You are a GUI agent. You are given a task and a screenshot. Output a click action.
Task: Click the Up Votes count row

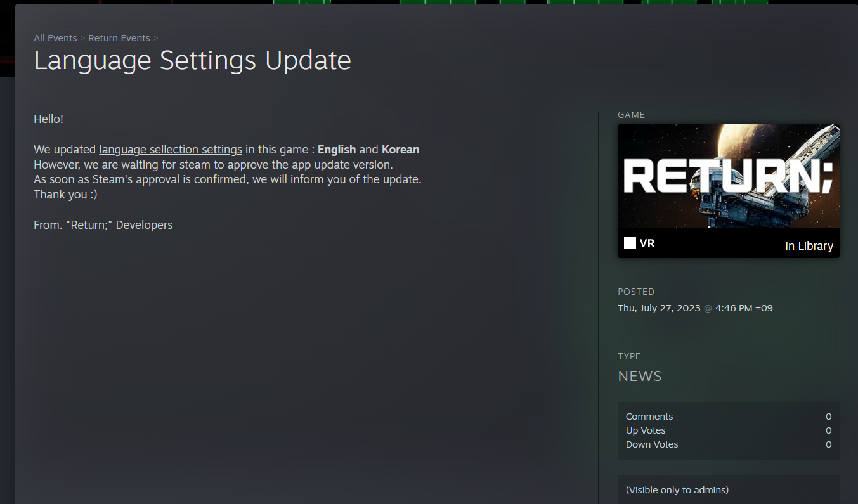[x=729, y=430]
